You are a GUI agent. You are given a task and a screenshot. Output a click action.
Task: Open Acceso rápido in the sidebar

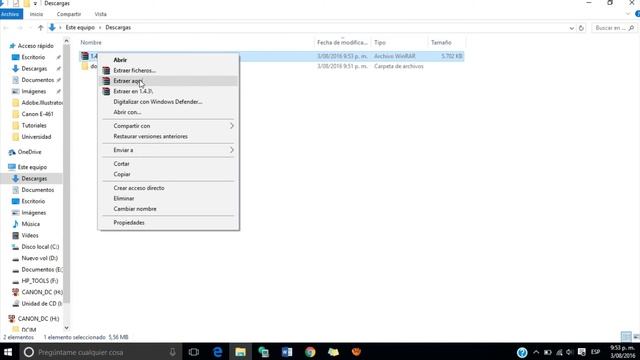36,46
